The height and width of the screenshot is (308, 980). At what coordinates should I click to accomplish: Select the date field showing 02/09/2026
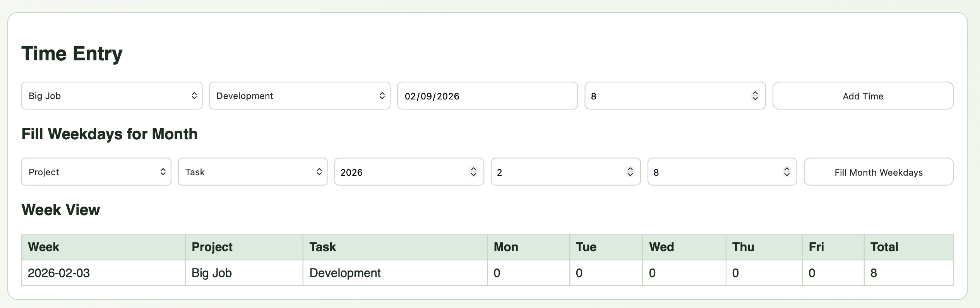pos(487,96)
